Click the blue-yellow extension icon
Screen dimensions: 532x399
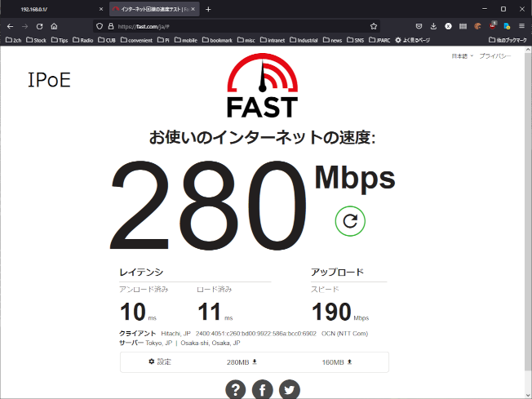(x=507, y=26)
